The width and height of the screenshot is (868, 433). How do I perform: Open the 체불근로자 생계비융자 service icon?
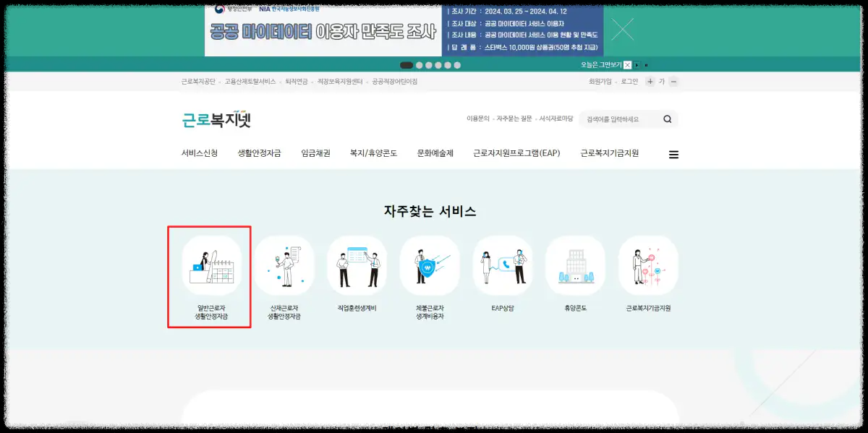430,265
